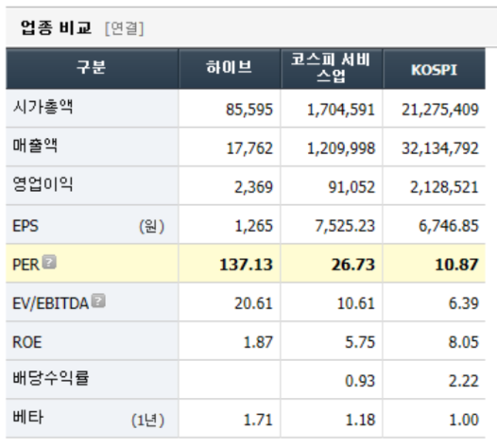497x448 pixels.
Task: Click 하이브 market cap value 85,595
Action: tap(249, 110)
